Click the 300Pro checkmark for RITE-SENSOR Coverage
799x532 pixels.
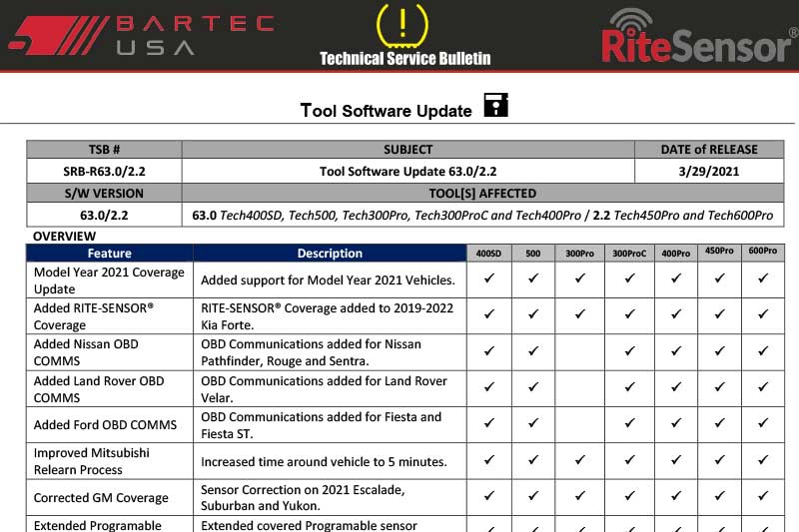[x=580, y=314]
